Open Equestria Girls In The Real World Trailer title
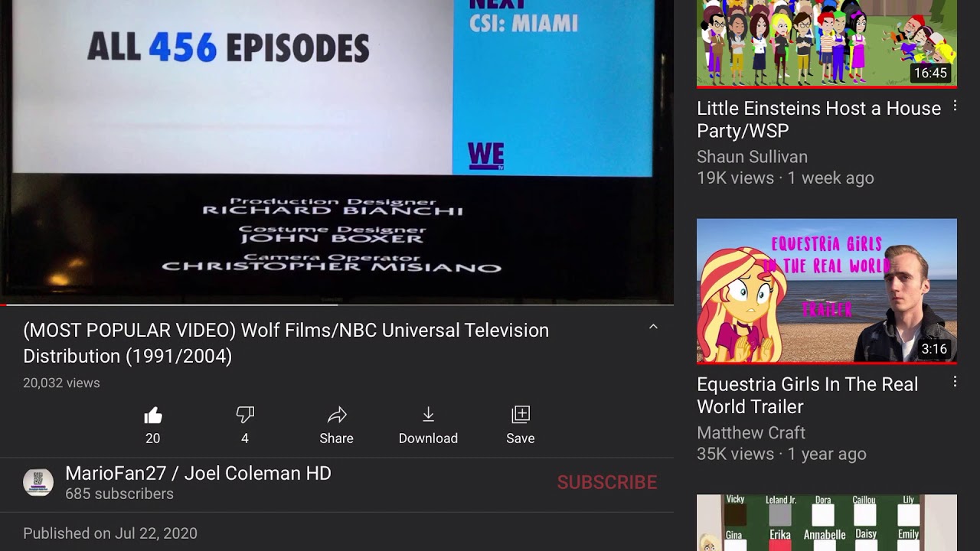The image size is (980, 551). pyautogui.click(x=807, y=396)
